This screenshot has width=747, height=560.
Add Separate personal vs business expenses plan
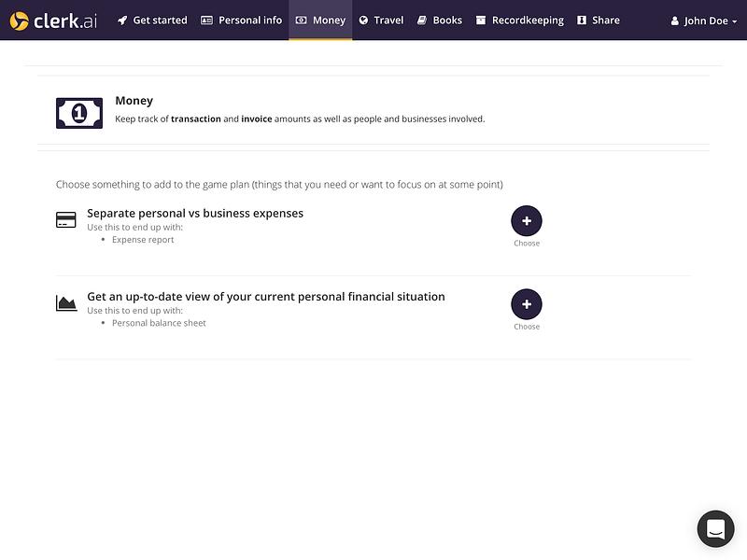point(527,221)
